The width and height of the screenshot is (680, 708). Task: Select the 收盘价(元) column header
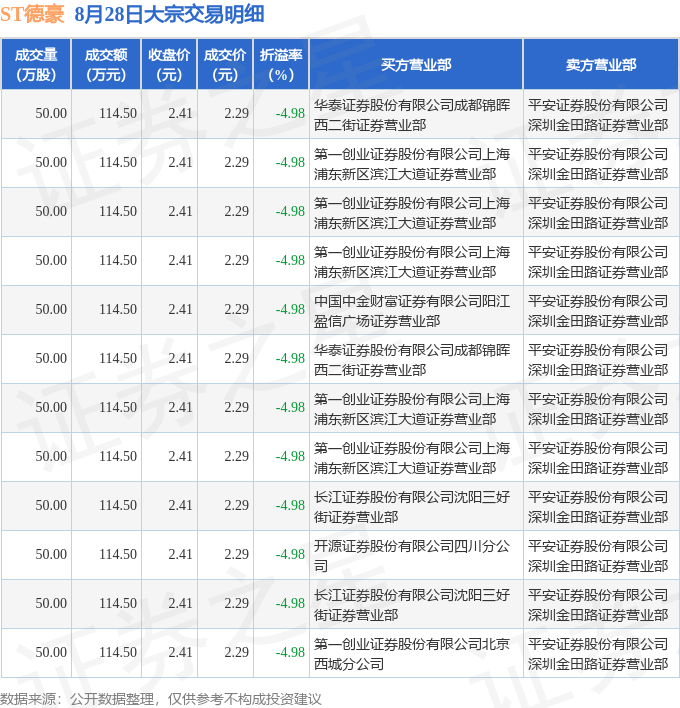(x=169, y=65)
